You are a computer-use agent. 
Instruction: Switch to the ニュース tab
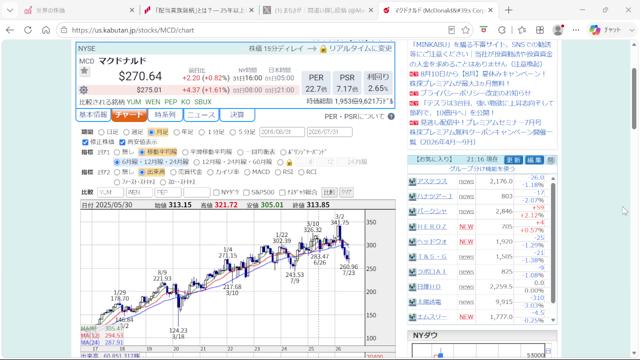click(201, 115)
